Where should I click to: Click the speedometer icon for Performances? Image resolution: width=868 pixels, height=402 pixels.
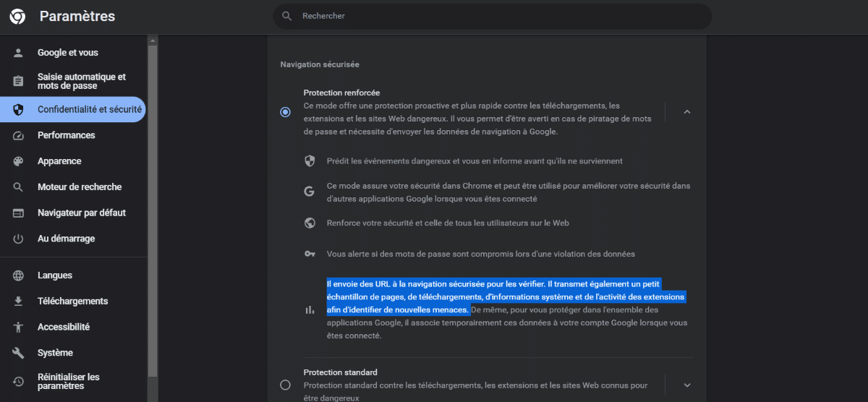(19, 135)
